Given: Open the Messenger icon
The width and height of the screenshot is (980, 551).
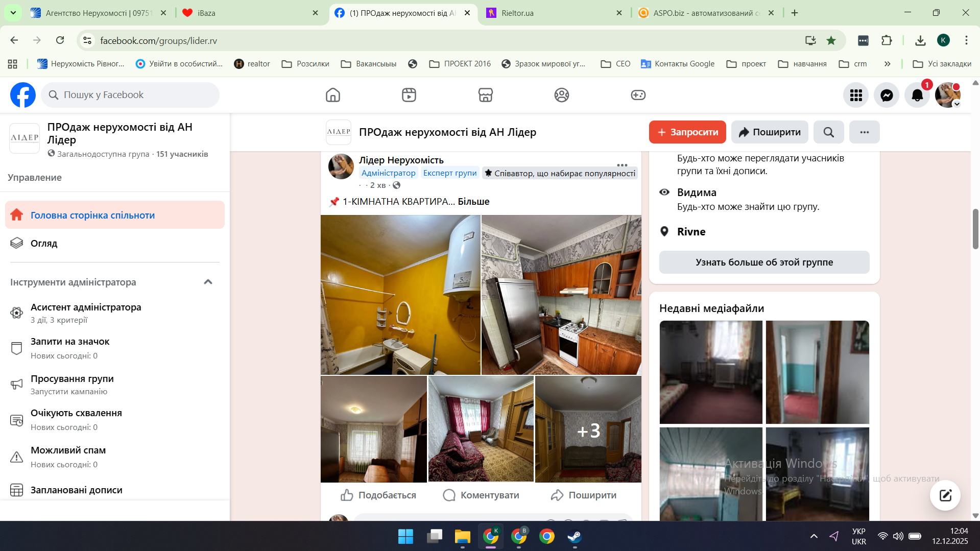Looking at the screenshot, I should pyautogui.click(x=887, y=95).
